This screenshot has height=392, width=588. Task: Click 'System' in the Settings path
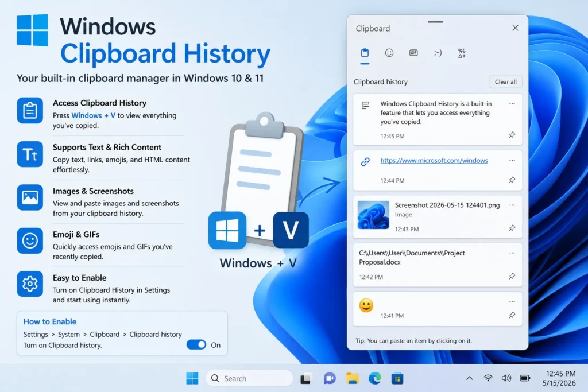click(x=69, y=334)
